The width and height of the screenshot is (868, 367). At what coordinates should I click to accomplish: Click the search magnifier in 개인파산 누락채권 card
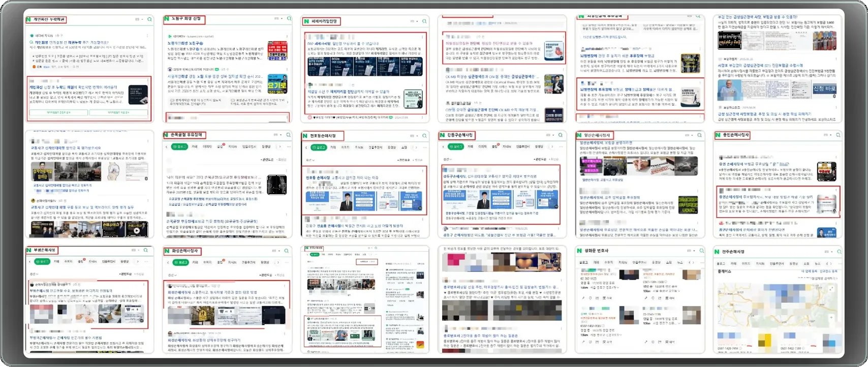(x=150, y=19)
